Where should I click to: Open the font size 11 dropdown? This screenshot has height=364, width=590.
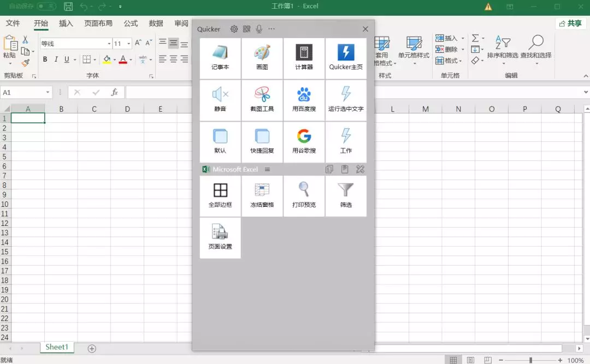(x=129, y=44)
